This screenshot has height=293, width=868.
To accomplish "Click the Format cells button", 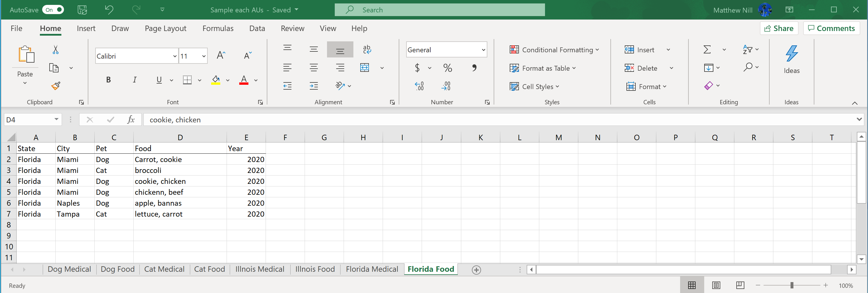I will click(x=646, y=86).
